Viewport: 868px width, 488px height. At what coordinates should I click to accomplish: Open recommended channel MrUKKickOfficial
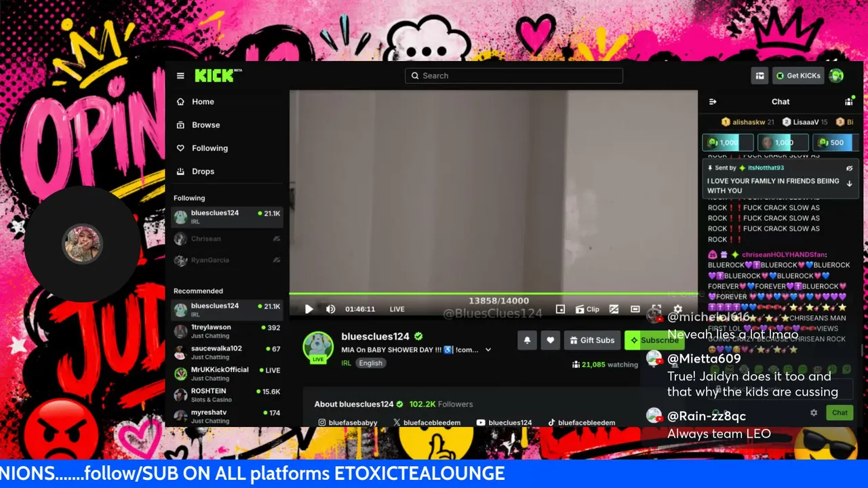coord(227,374)
